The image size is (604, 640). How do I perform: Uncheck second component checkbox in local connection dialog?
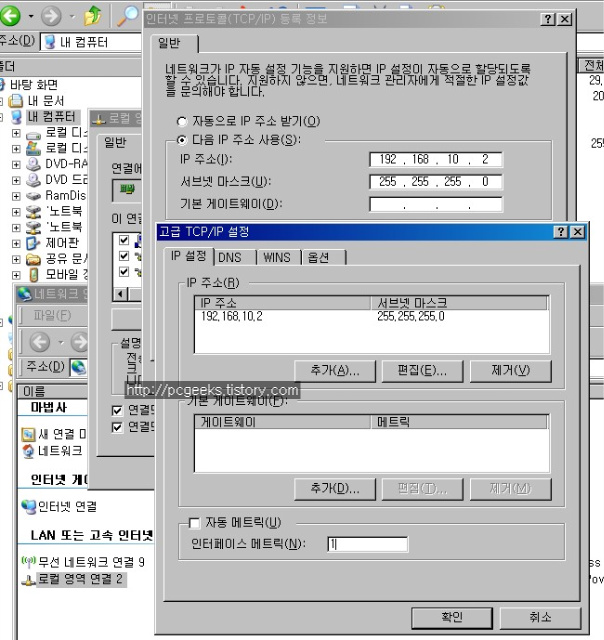[124, 256]
